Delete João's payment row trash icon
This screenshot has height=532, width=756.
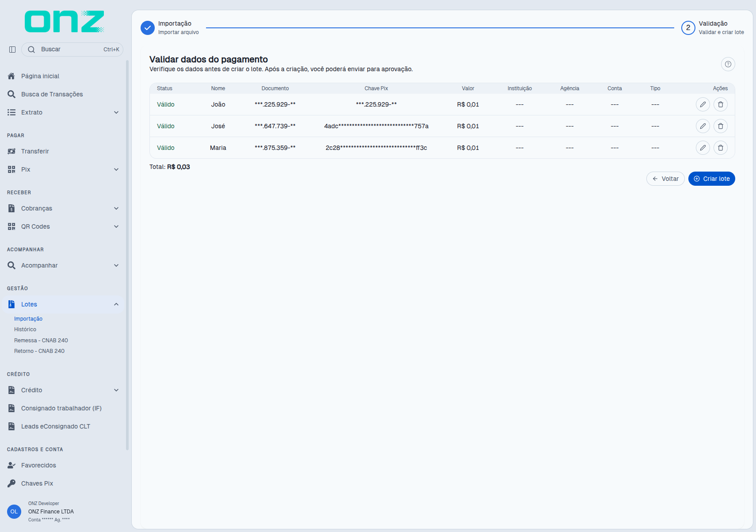[721, 104]
